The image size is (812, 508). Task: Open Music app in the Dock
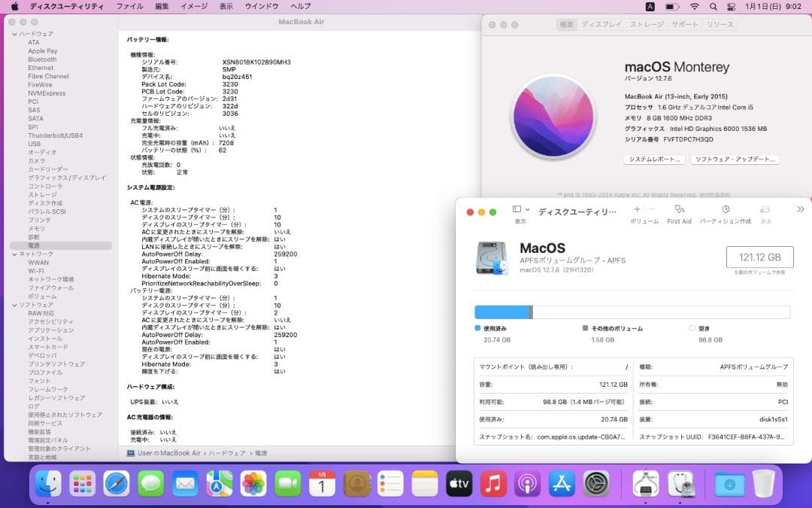(x=493, y=484)
